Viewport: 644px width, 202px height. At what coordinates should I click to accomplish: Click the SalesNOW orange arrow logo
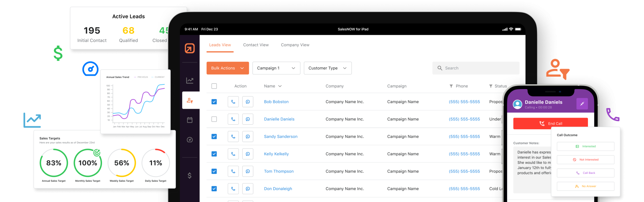190,48
